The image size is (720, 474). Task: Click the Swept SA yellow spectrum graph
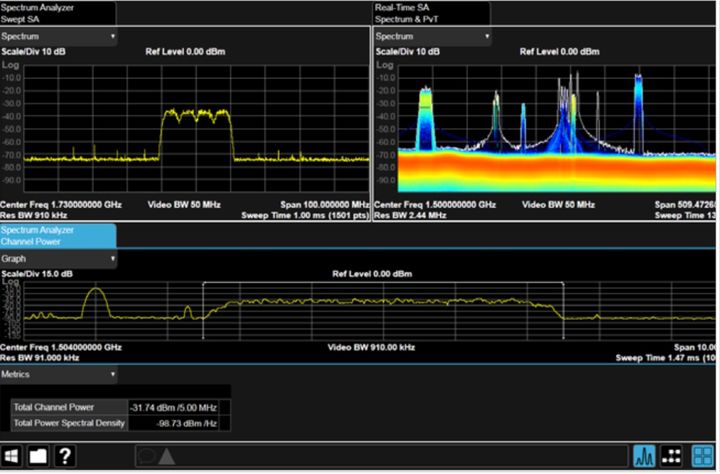coord(196,129)
